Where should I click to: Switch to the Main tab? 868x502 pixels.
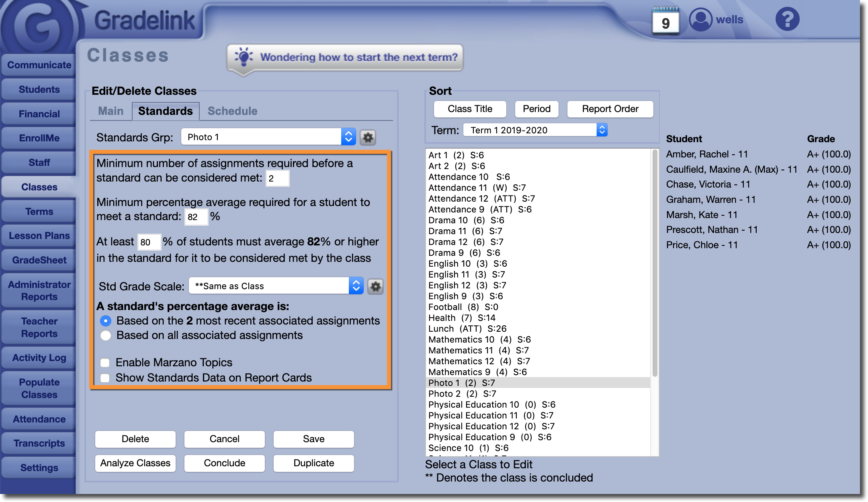pos(111,111)
